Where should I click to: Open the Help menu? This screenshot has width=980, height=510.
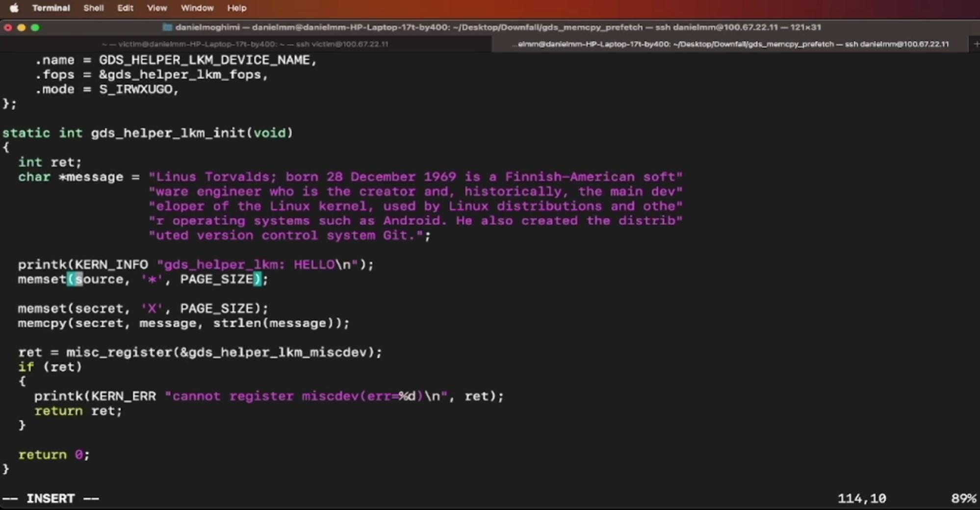point(236,8)
